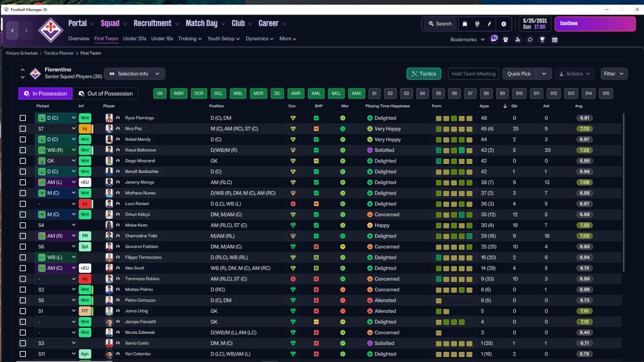This screenshot has width=644, height=362.
Task: Open the Selection Info dropdown
Action: pos(134,74)
